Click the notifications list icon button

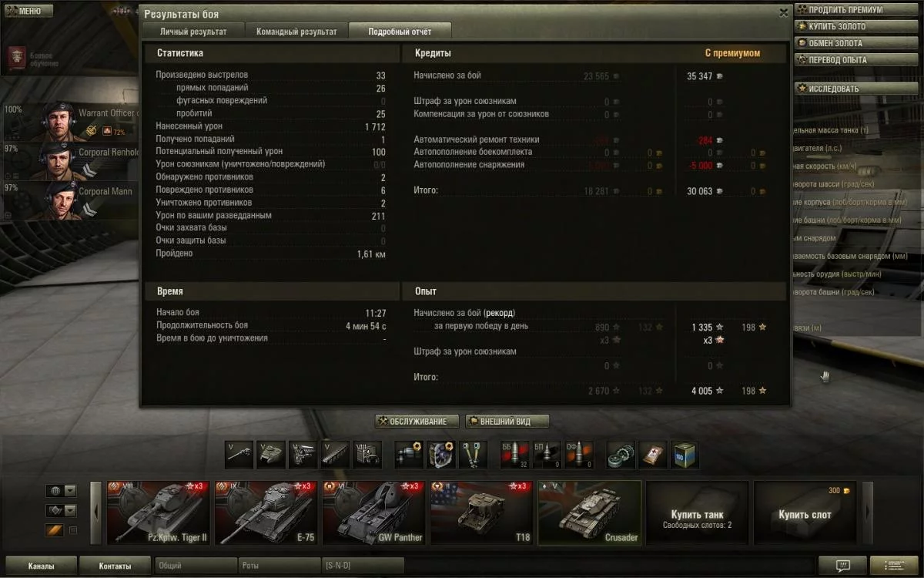pyautogui.click(x=893, y=566)
